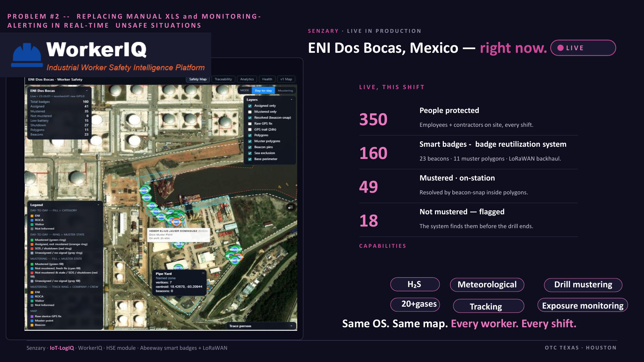This screenshot has width=644, height=362.
Task: Expand the Trace person panel arrow
Action: click(x=291, y=326)
